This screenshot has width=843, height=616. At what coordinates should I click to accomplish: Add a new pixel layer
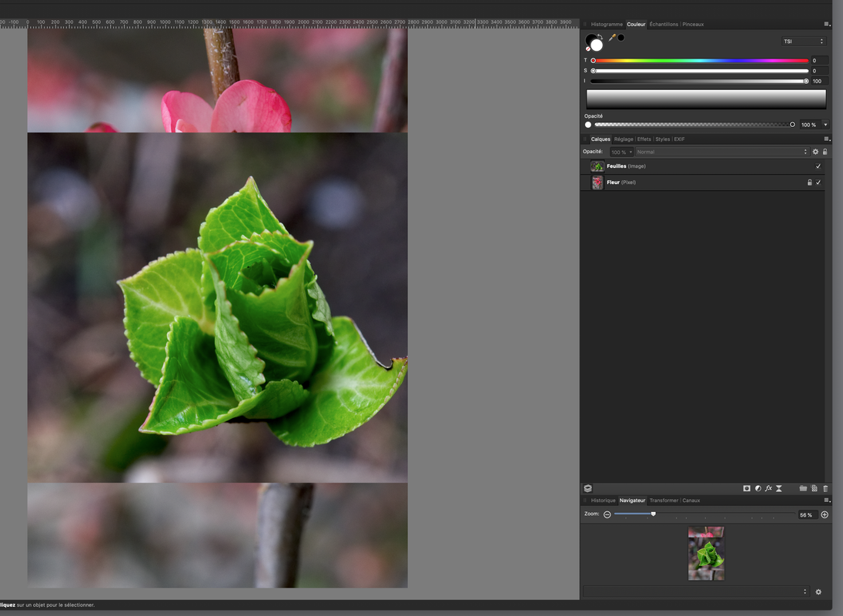pyautogui.click(x=815, y=489)
